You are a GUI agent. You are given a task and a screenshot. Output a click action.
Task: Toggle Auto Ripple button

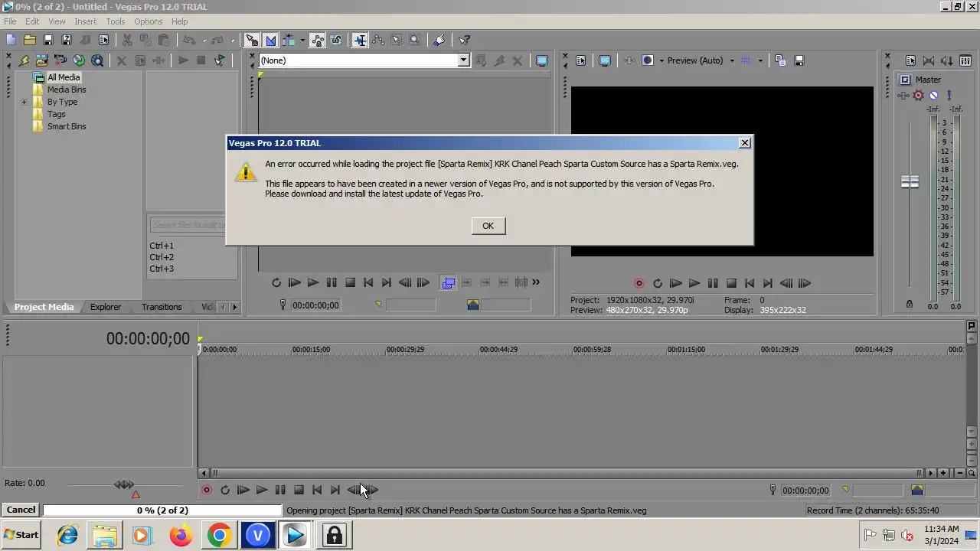pyautogui.click(x=289, y=40)
